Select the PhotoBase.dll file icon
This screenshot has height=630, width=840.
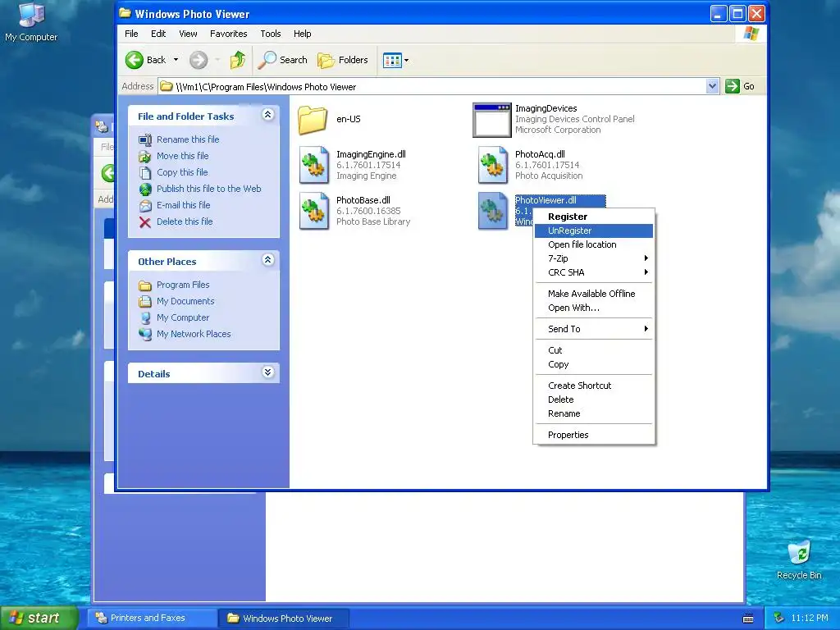point(314,211)
